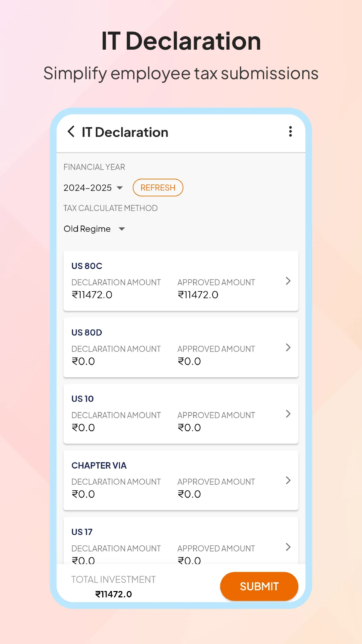Open the US 80D chevron arrow

click(x=288, y=347)
